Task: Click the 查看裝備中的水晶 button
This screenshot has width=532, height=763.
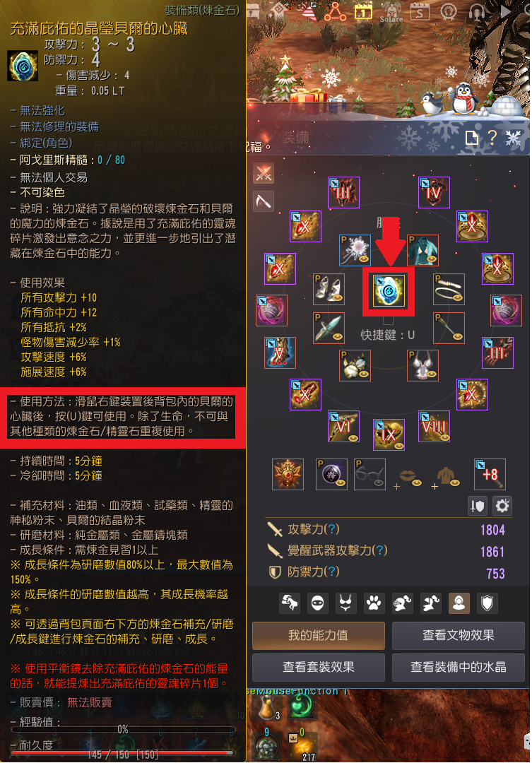Action: pyautogui.click(x=459, y=667)
